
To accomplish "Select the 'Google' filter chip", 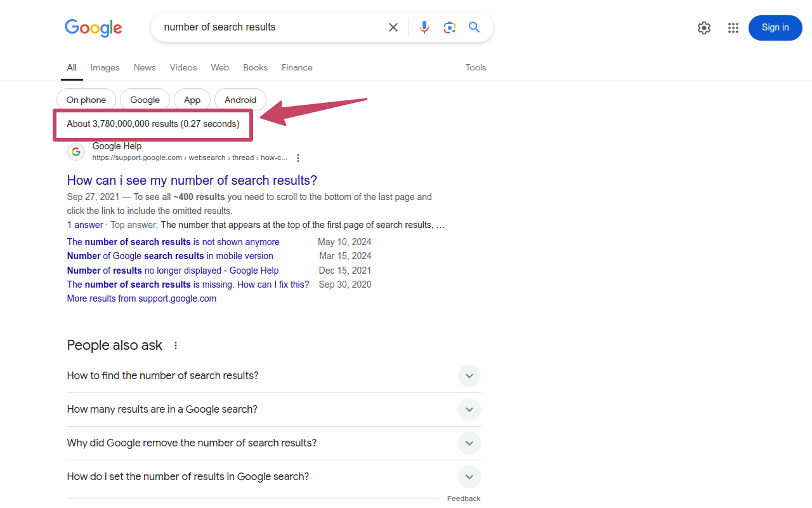I will click(x=145, y=100).
